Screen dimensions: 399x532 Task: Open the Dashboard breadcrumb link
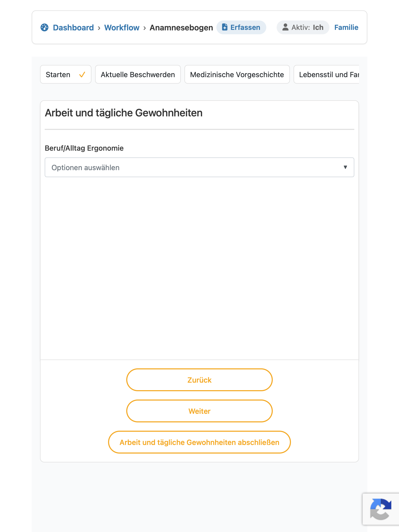[73, 28]
